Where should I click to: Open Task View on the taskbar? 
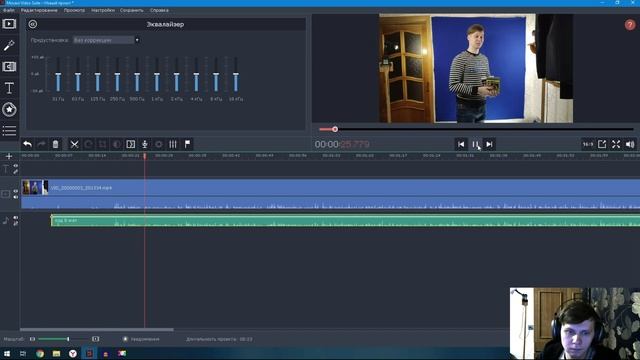click(23, 353)
